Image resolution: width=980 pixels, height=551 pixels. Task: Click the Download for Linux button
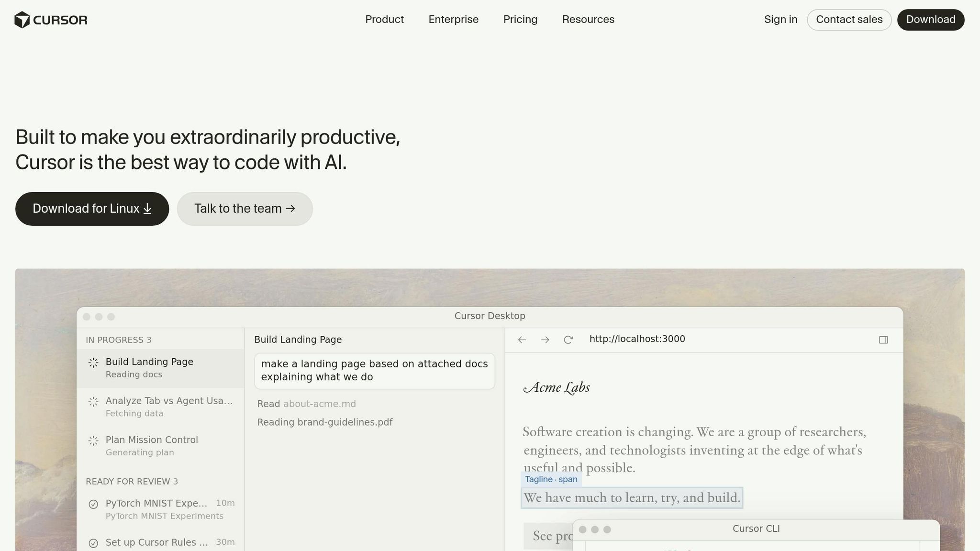click(x=92, y=209)
